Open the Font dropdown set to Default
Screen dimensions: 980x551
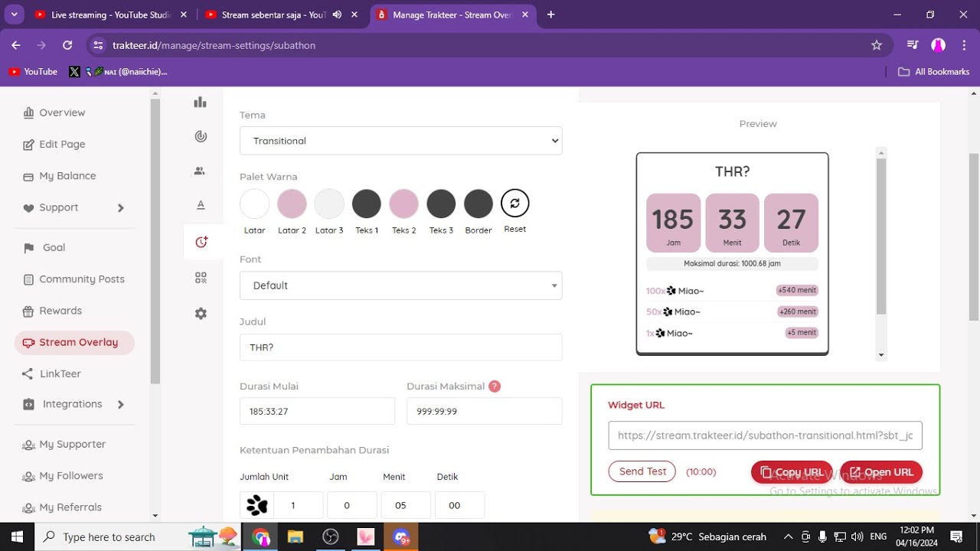tap(400, 285)
